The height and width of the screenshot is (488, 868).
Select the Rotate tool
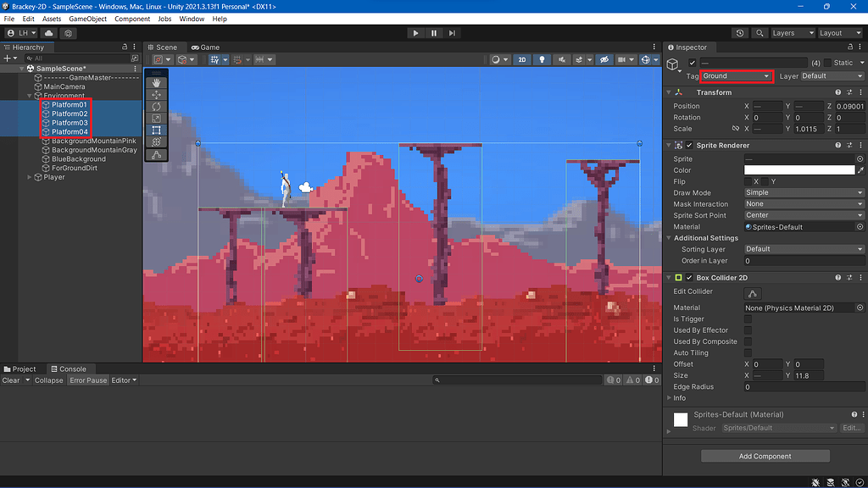[x=158, y=108]
